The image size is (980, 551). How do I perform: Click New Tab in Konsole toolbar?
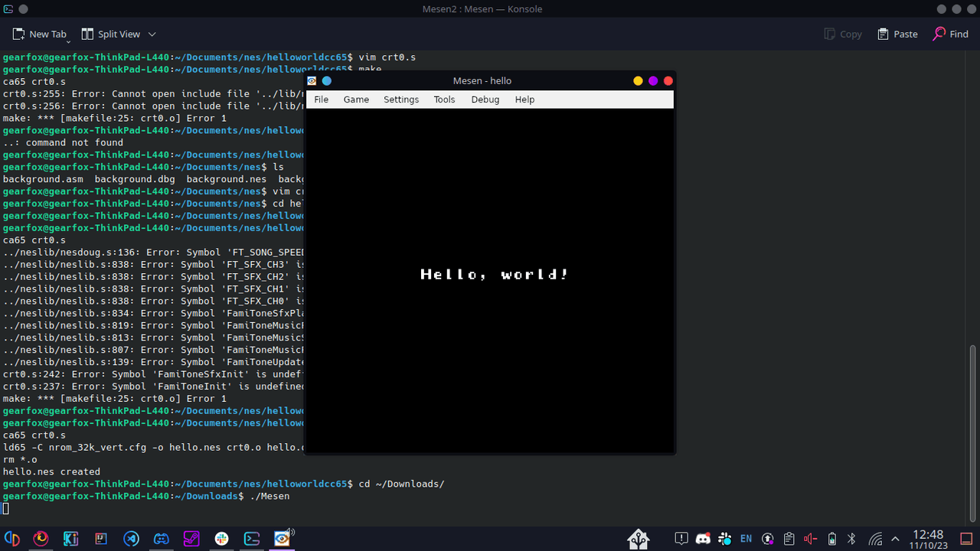point(40,34)
